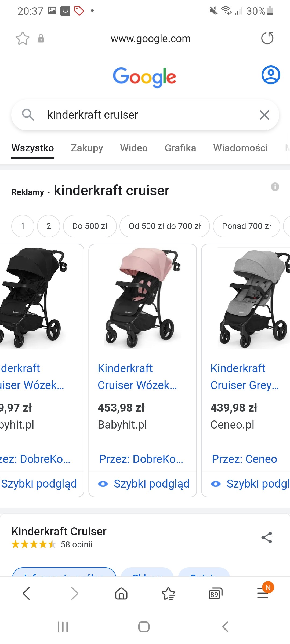
Task: Go to browser home page
Action: [121, 593]
